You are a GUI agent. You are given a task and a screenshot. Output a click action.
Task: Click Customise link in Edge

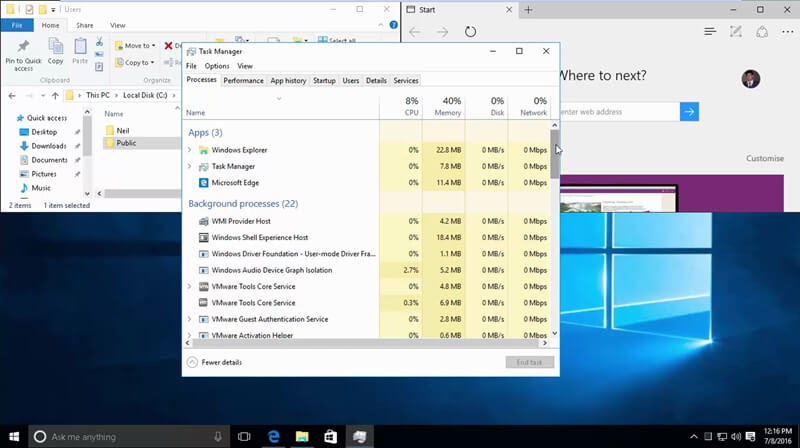coord(765,159)
